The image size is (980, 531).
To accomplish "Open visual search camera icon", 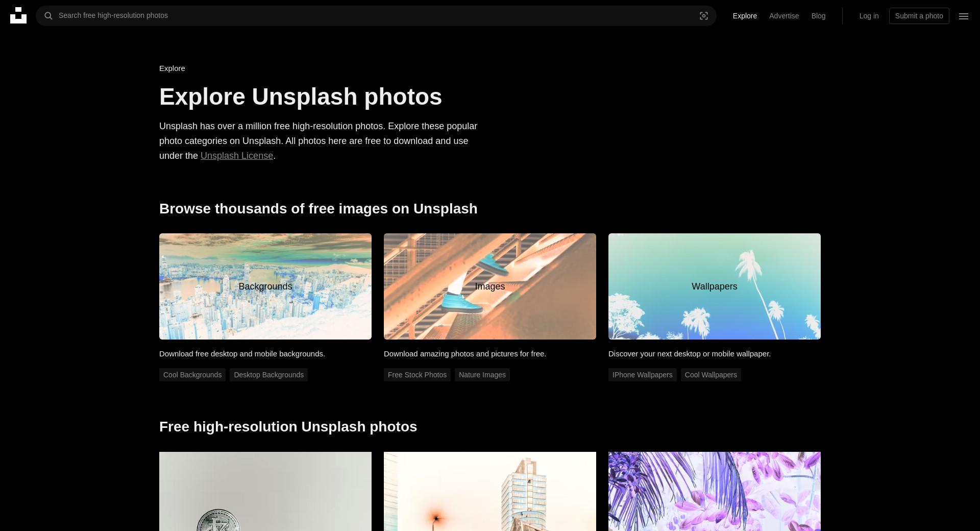I will coord(704,16).
